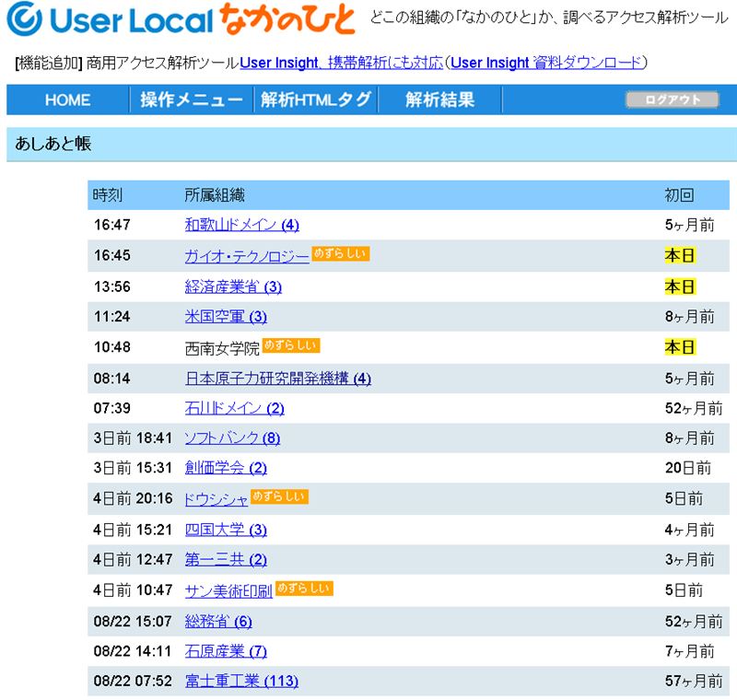Click the 本日 highlight in the 10:48 row
Screen dimensions: 737x700
(x=680, y=347)
